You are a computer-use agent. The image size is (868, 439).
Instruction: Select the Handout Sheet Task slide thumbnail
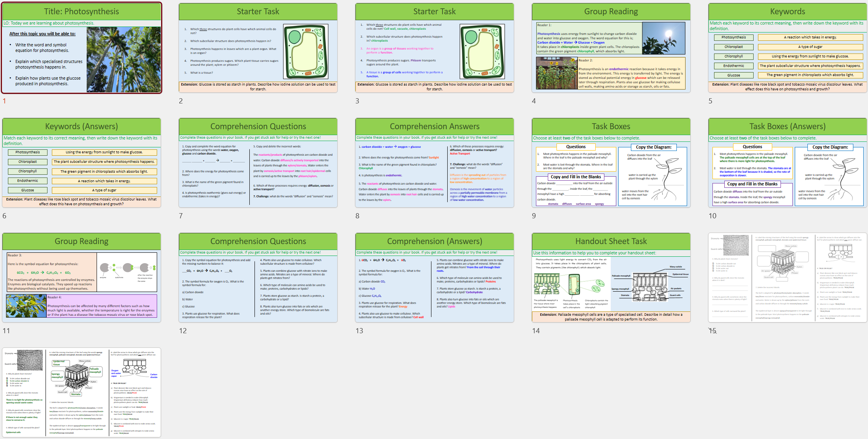611,278
